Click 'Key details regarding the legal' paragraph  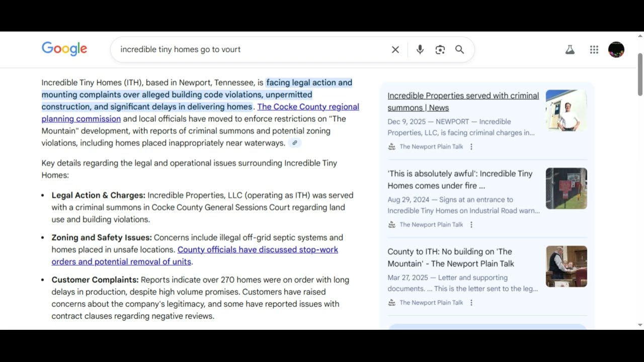pos(189,169)
